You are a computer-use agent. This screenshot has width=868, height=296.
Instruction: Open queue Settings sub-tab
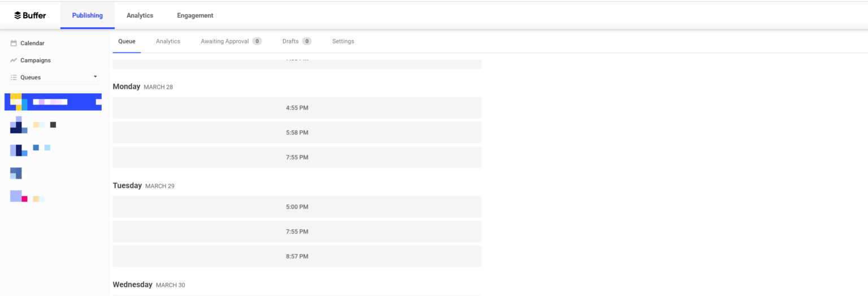point(343,41)
